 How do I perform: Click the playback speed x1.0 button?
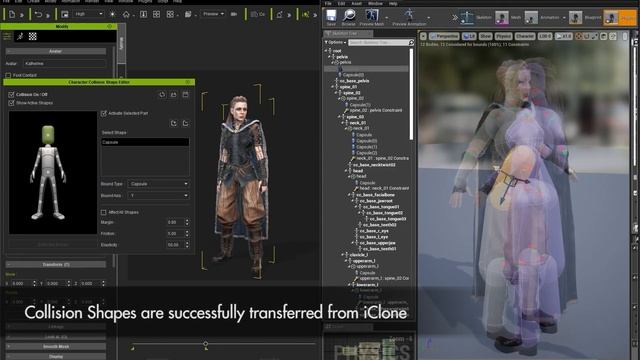point(564,36)
